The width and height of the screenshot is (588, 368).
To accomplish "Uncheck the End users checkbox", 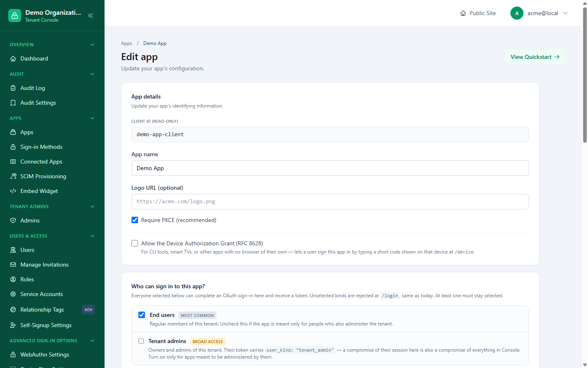I will [142, 315].
